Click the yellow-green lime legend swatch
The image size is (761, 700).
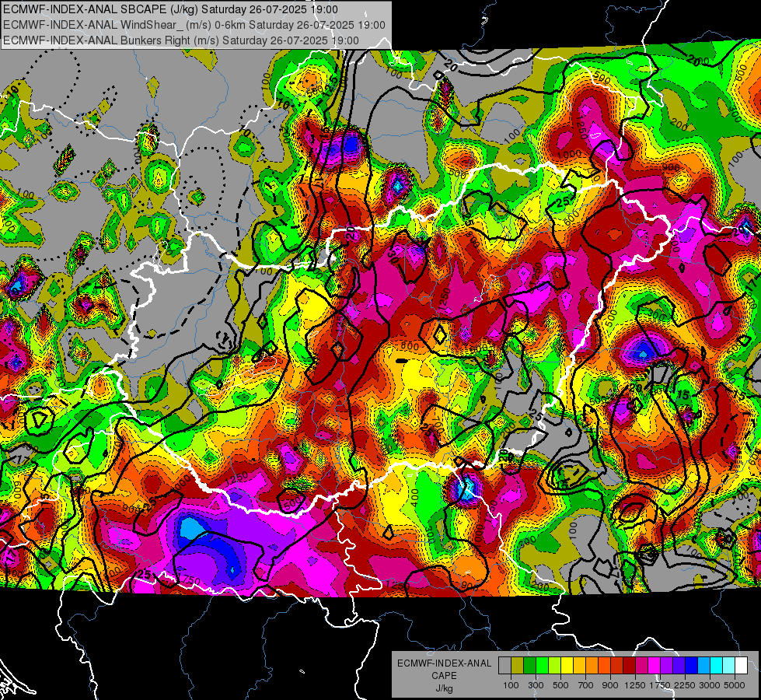click(x=554, y=666)
